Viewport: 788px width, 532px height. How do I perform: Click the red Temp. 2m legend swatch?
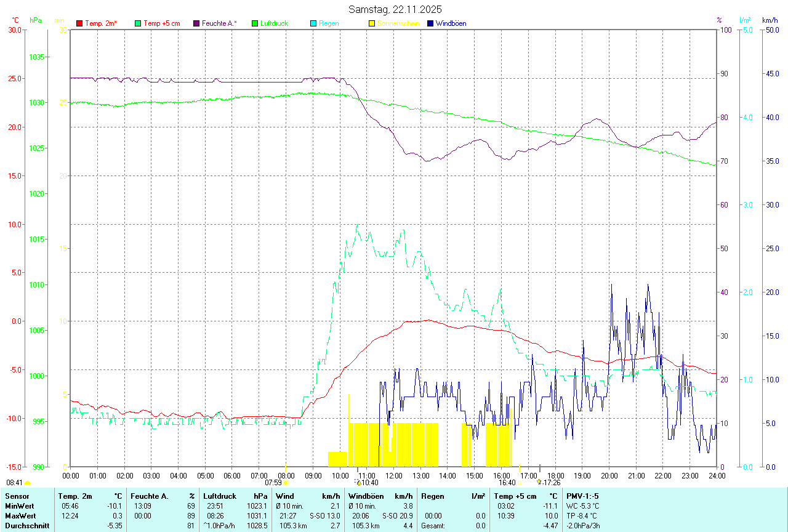79,23
